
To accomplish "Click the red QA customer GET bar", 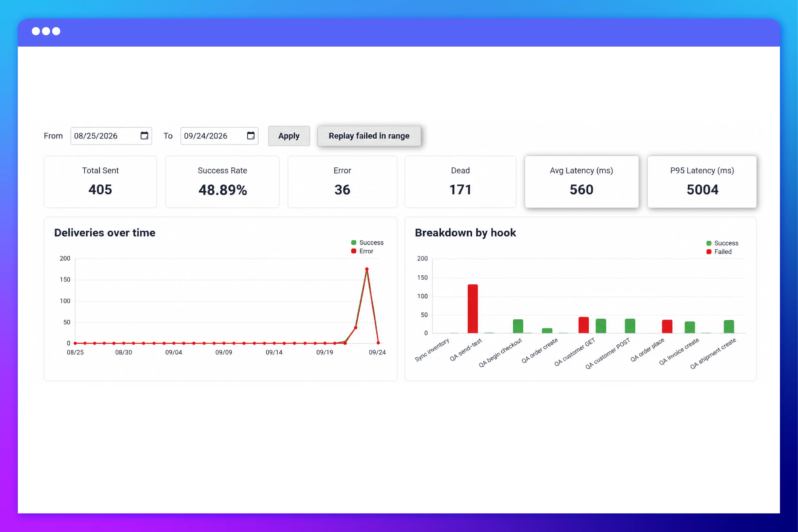I will pyautogui.click(x=584, y=325).
